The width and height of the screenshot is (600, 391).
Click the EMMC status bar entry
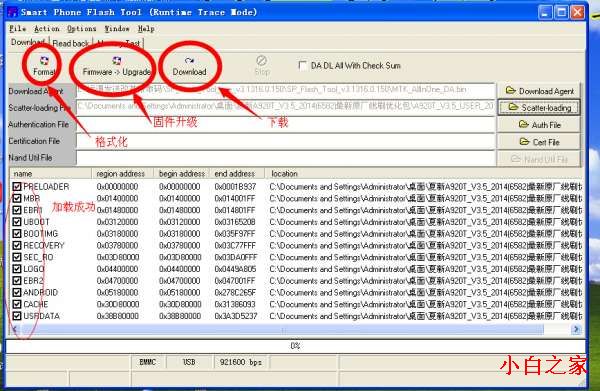(x=148, y=362)
